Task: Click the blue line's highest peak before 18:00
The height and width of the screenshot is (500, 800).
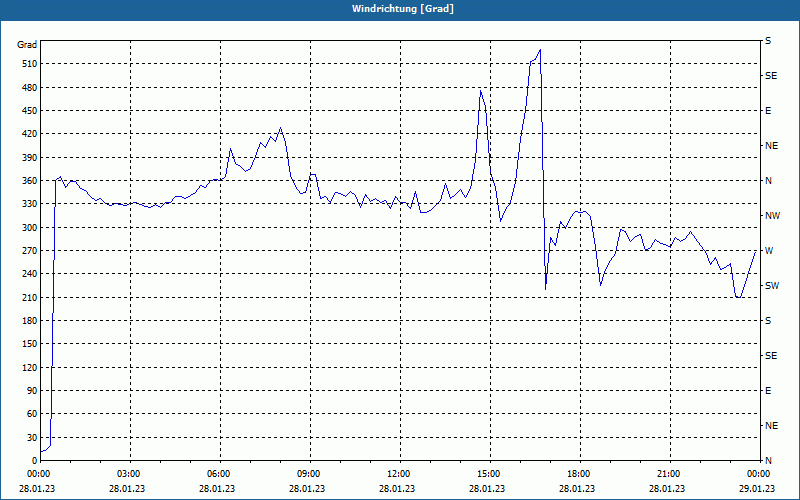Action: [x=540, y=50]
